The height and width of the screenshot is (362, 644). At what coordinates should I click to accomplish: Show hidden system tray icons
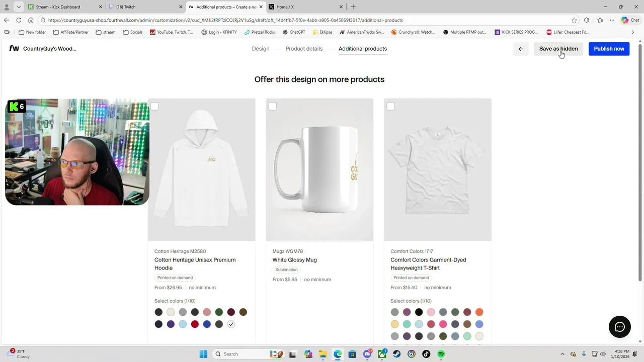562,354
